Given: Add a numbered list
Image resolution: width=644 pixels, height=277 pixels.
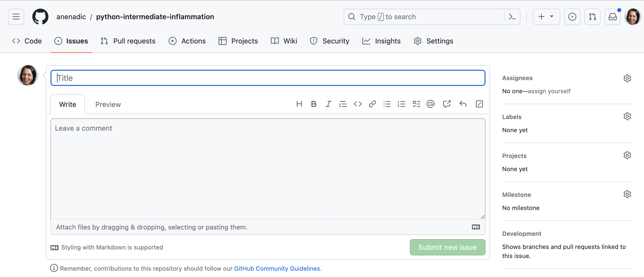Looking at the screenshot, I should click(x=401, y=104).
